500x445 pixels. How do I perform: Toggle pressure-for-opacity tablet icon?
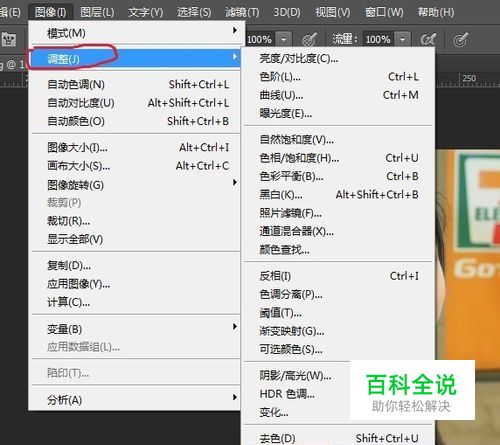click(310, 39)
